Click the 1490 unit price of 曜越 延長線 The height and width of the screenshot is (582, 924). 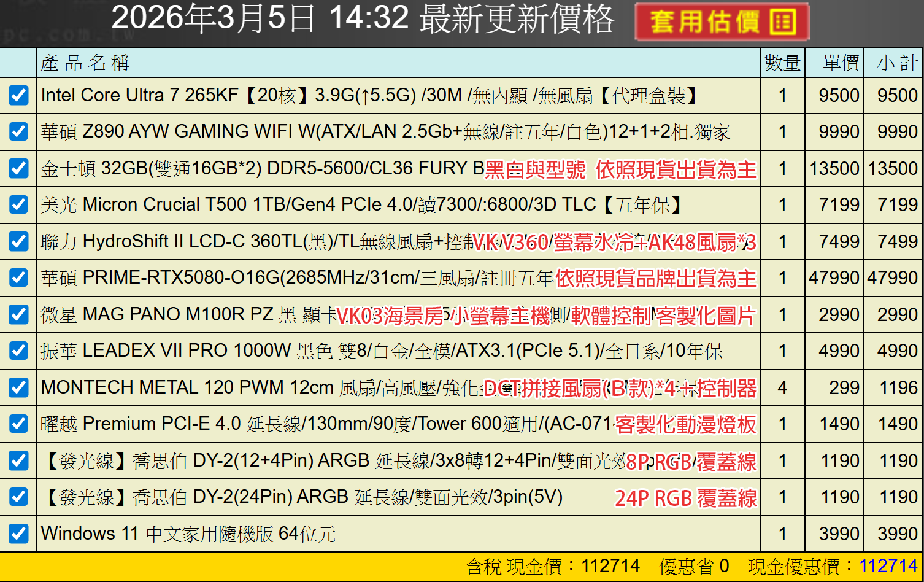[x=839, y=424]
